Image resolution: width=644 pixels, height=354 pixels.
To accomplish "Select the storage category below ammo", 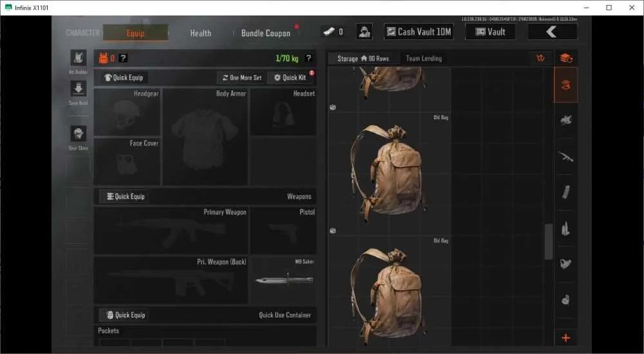I will 566,264.
